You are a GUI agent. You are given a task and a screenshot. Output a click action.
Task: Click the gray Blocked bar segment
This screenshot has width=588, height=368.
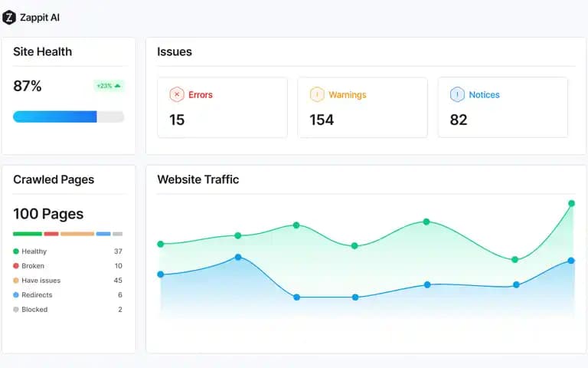tap(118, 234)
